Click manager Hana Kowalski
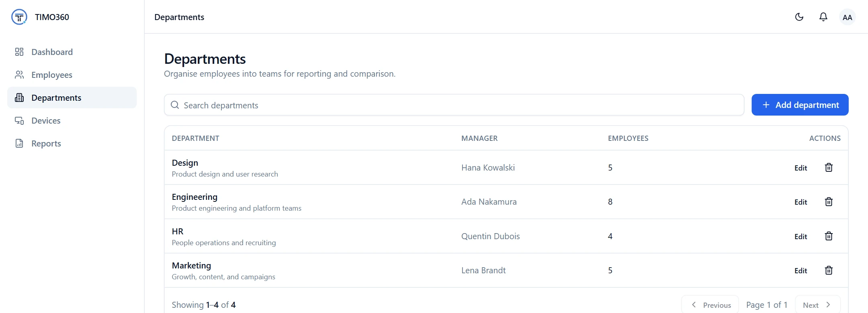This screenshot has width=868, height=313. (x=488, y=167)
